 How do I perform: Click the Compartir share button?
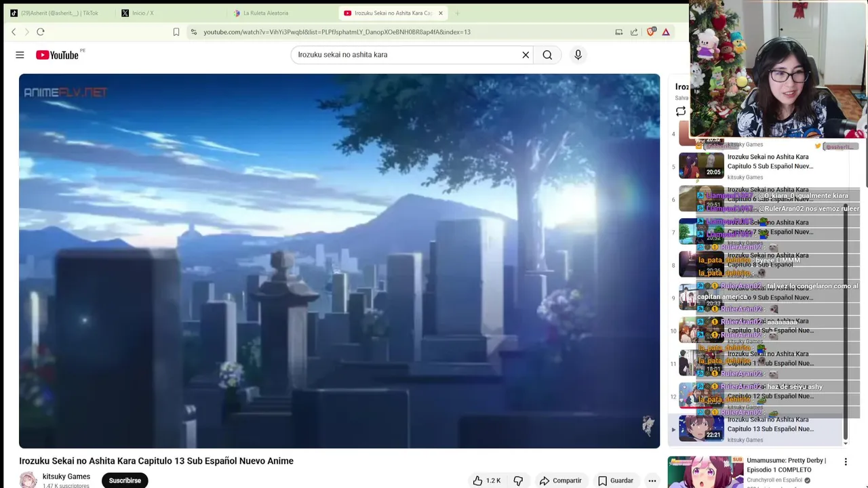(560, 481)
